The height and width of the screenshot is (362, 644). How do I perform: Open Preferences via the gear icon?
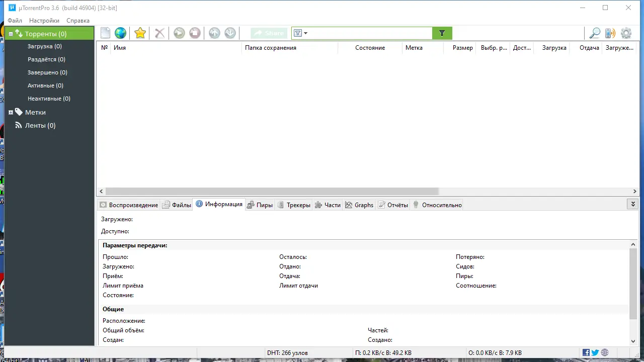[x=626, y=33]
